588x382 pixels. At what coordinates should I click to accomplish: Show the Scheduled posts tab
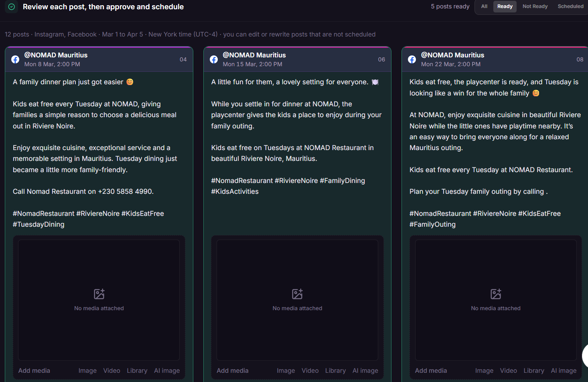coord(570,6)
